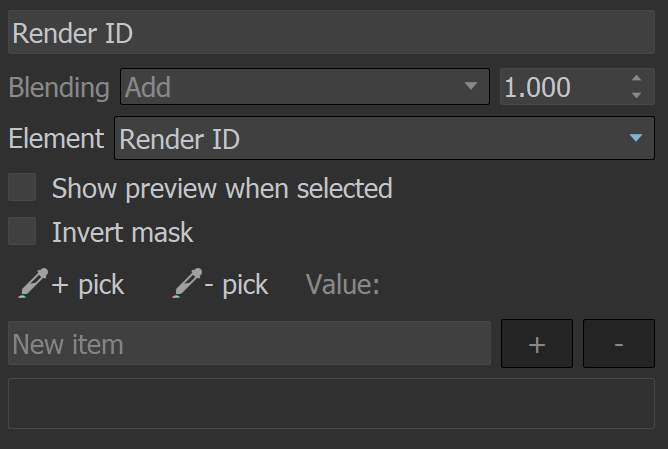Click the minus pick eyedropper icon

tap(187, 283)
